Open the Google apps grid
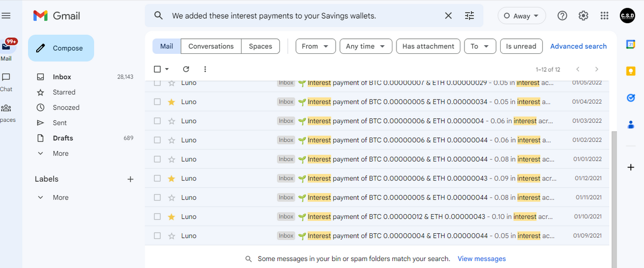This screenshot has width=644, height=268. 605,16
